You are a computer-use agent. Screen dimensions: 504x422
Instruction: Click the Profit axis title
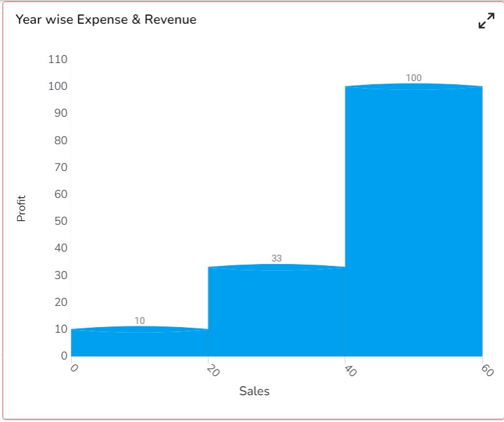[21, 209]
